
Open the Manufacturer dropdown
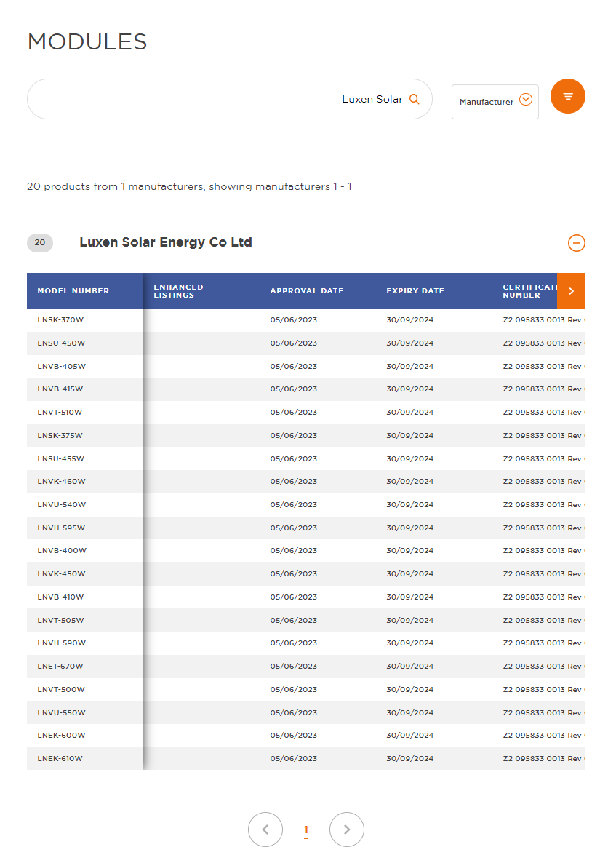(x=495, y=102)
